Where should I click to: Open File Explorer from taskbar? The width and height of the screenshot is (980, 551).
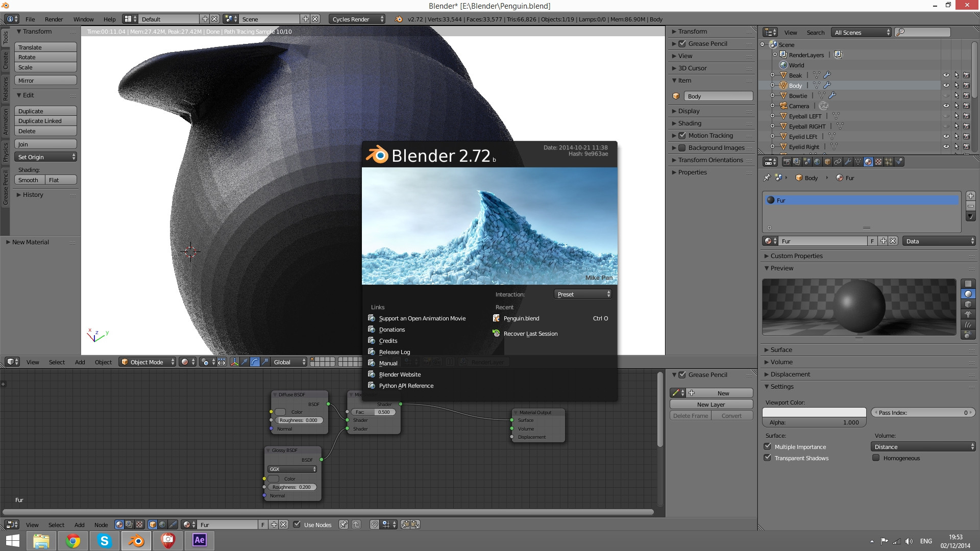41,541
